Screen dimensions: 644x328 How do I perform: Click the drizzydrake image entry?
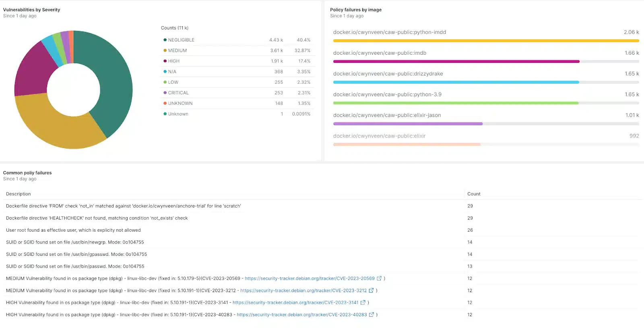[x=388, y=74]
